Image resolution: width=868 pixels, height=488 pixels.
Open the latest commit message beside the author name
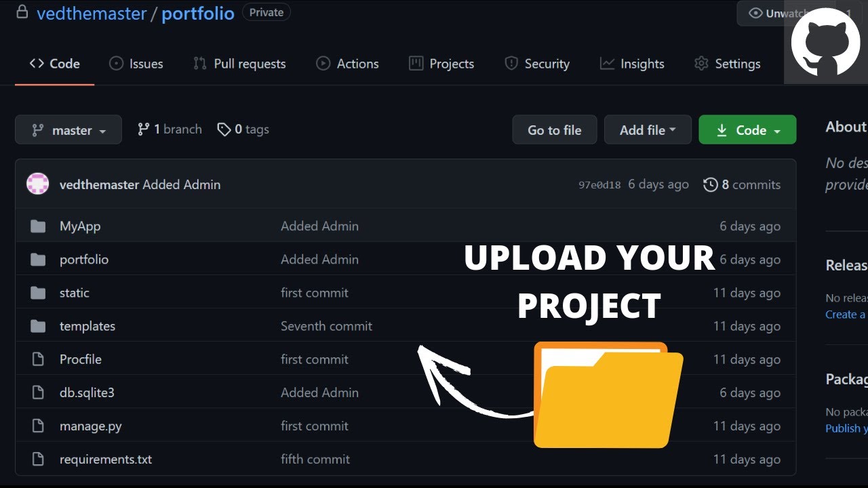(182, 184)
